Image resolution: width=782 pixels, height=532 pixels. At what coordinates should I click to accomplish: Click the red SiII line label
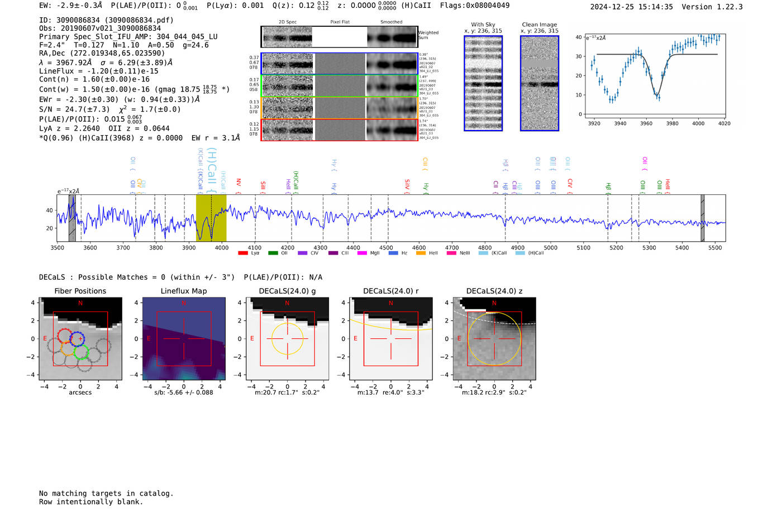point(263,187)
